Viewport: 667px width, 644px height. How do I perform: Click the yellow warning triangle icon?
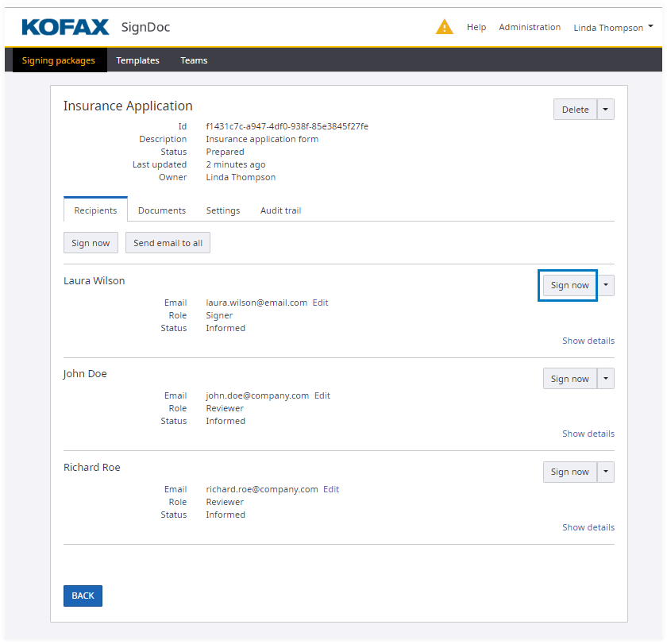[444, 27]
